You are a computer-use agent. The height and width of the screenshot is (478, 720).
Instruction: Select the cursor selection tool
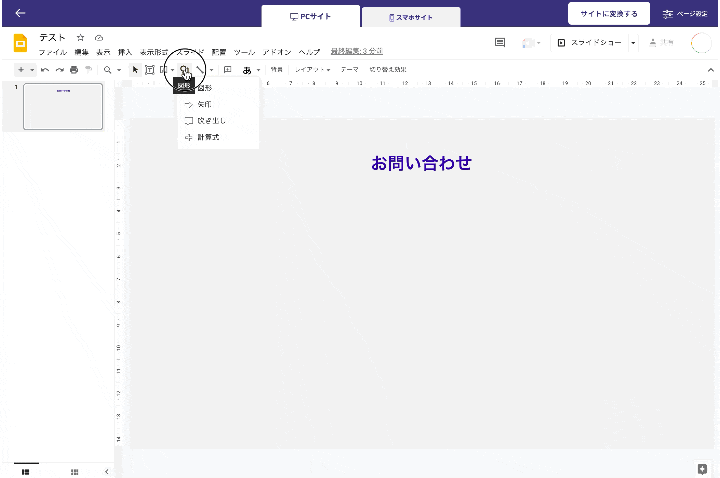click(x=135, y=70)
